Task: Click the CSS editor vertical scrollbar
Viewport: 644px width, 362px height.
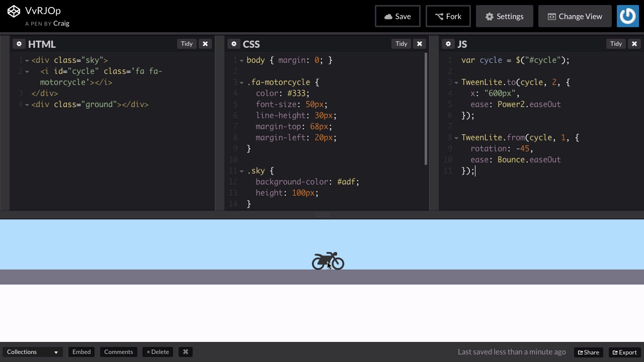Action: point(426,109)
